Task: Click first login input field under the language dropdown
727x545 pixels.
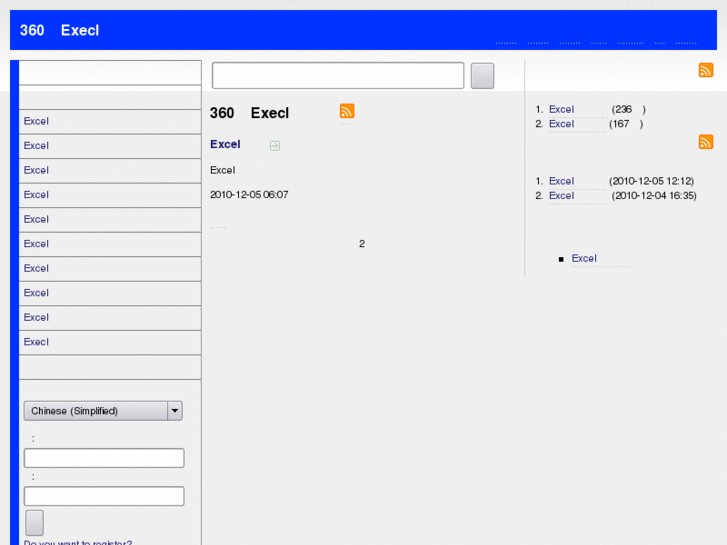Action: (104, 458)
